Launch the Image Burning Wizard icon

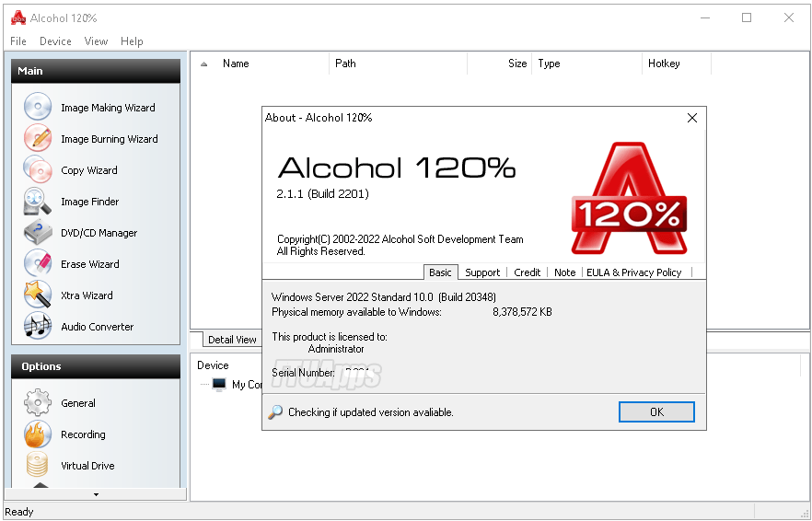38,139
